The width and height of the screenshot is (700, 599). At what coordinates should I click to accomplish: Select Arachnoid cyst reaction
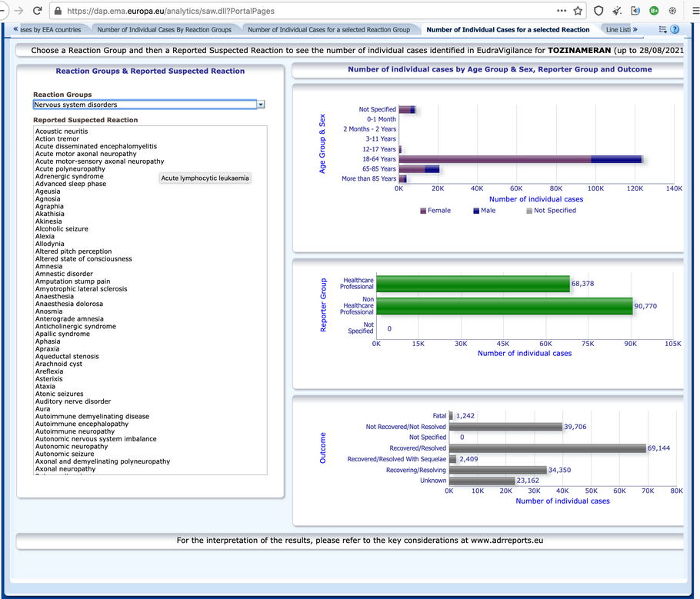pyautogui.click(x=58, y=364)
